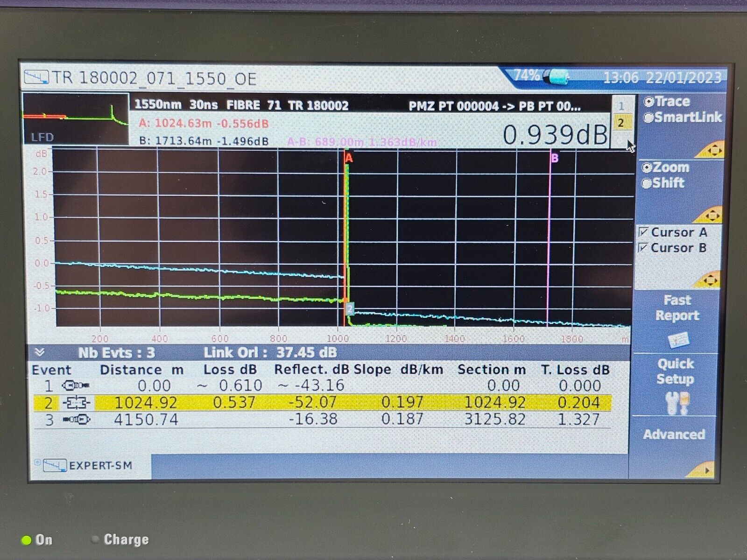
Task: Collapse the events table with the double chevron
Action: click(40, 352)
